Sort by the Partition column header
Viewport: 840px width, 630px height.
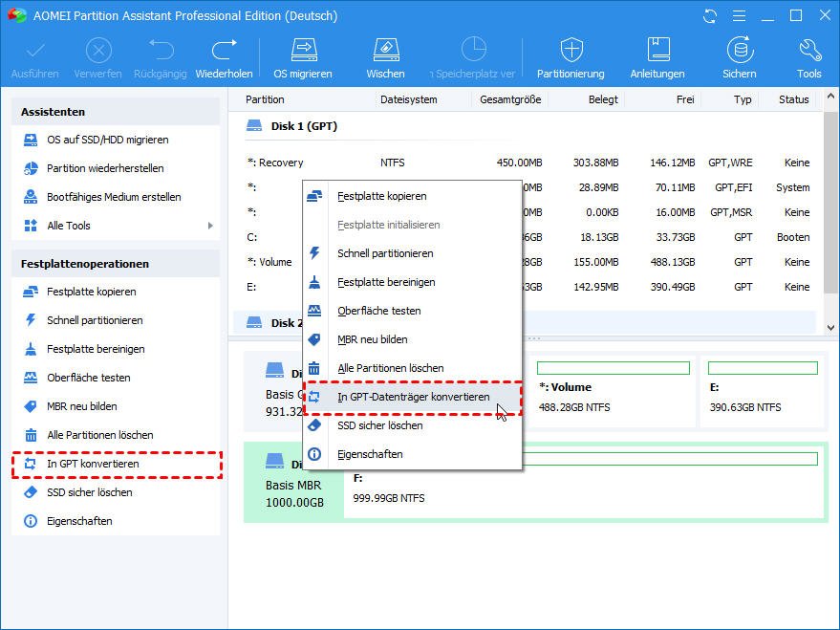tap(265, 99)
